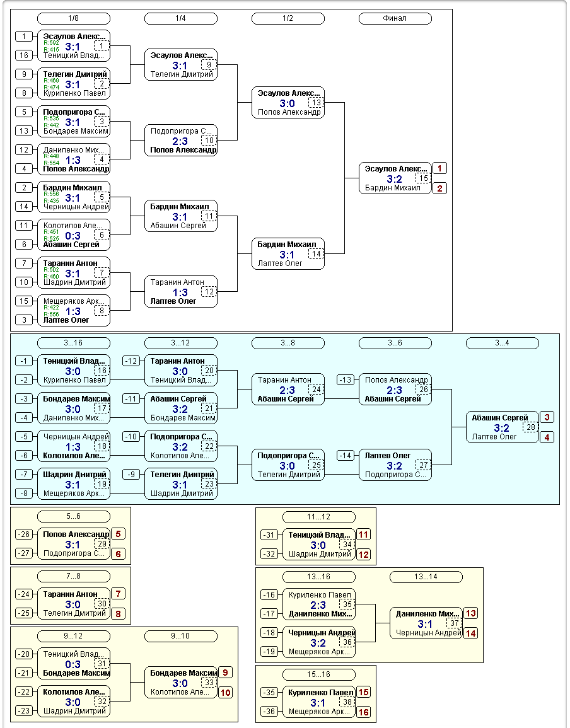The width and height of the screenshot is (570, 728).
Task: Click the -13 loser slot box
Action: tap(346, 380)
